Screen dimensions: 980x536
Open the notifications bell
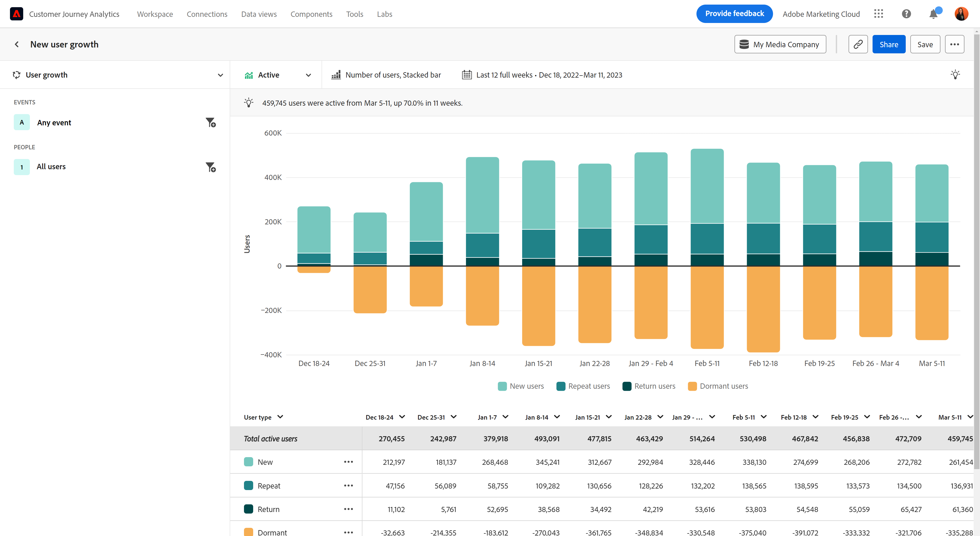(x=933, y=14)
